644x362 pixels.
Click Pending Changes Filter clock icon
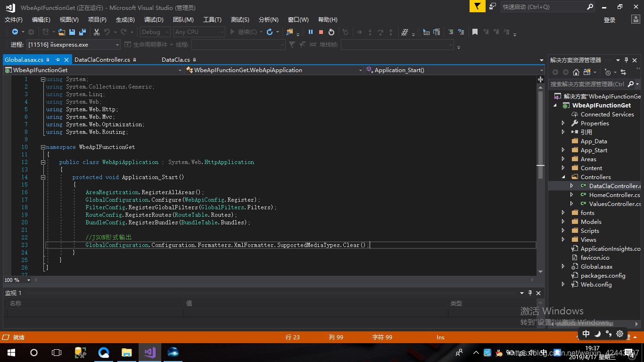(608, 72)
